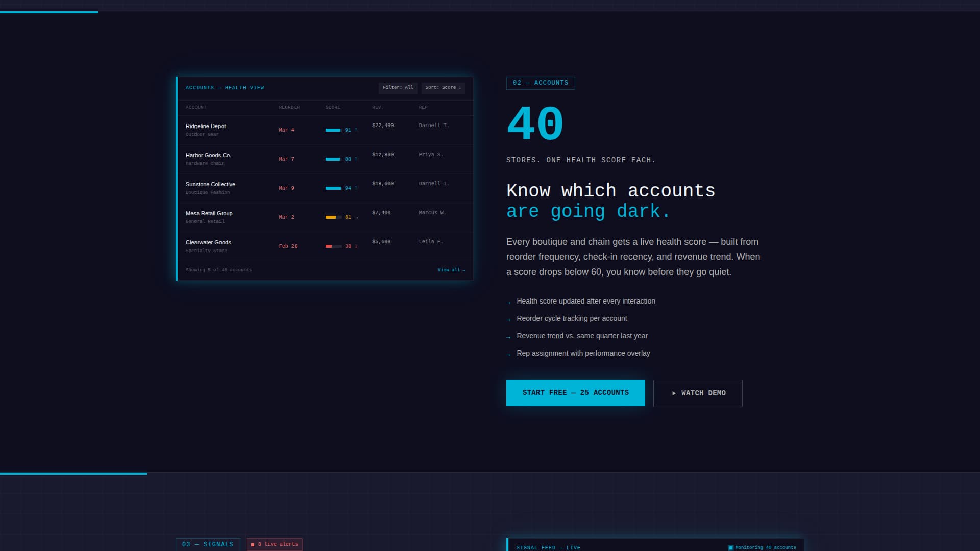Select the Ridgeline Depot account name
The width and height of the screenshot is (980, 551).
(x=206, y=126)
